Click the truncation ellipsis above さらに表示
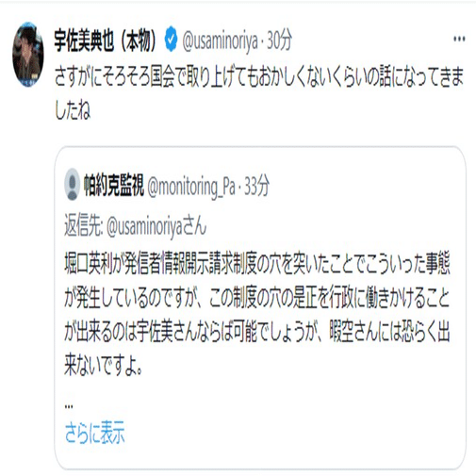The image size is (476, 476). (x=69, y=407)
